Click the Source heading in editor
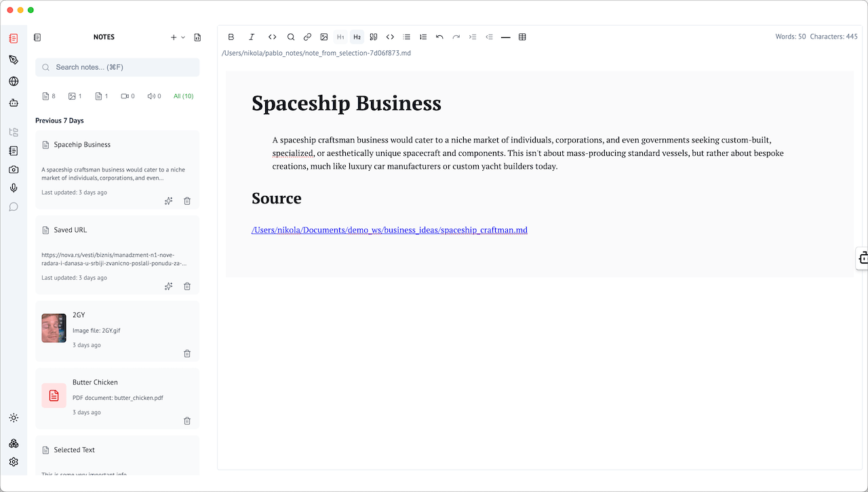 [277, 198]
